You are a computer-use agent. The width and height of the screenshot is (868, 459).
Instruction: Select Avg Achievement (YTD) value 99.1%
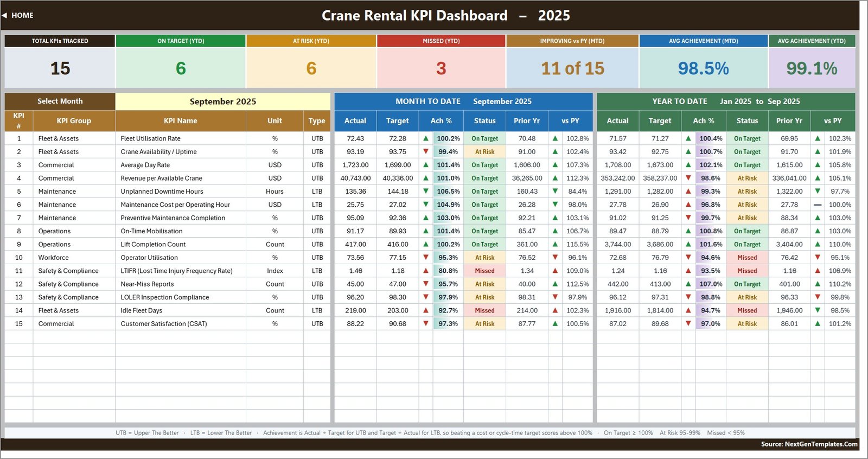[812, 68]
